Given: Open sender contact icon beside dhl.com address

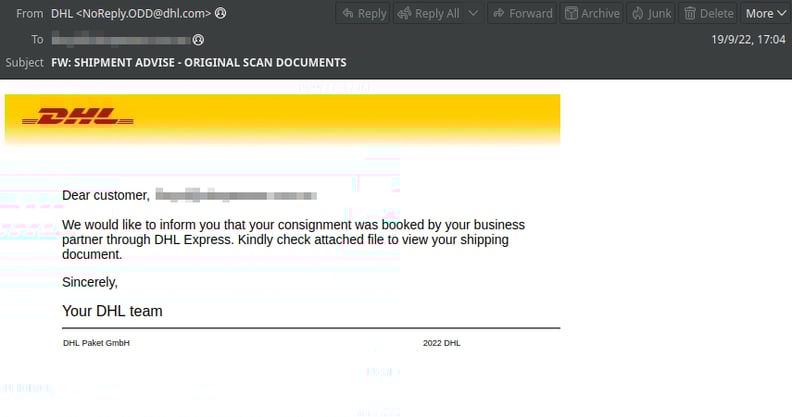Looking at the screenshot, I should (x=221, y=13).
